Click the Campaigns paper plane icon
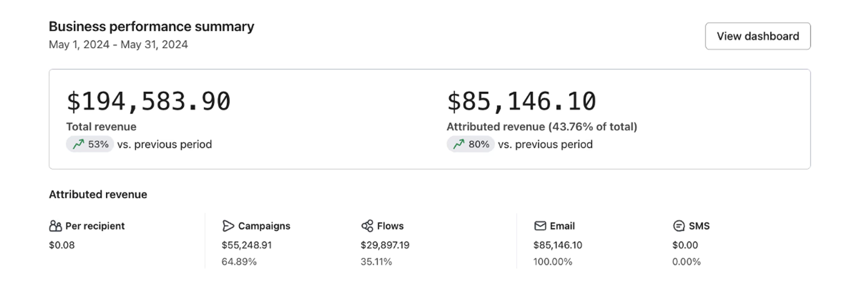 228,226
